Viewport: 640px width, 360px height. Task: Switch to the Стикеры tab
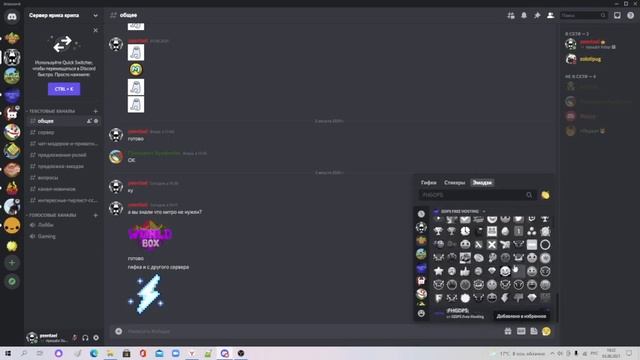point(454,182)
